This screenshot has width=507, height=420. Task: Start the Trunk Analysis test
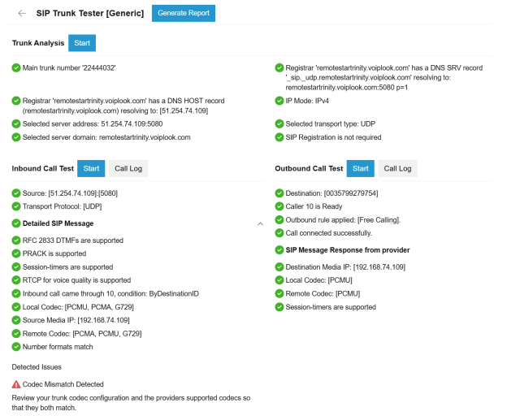(82, 42)
